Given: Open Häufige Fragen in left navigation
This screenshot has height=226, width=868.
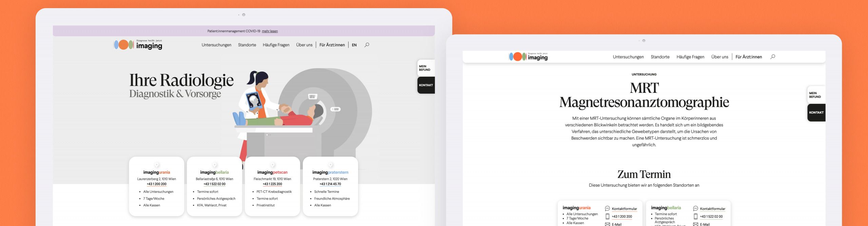Looking at the screenshot, I should pyautogui.click(x=276, y=45).
